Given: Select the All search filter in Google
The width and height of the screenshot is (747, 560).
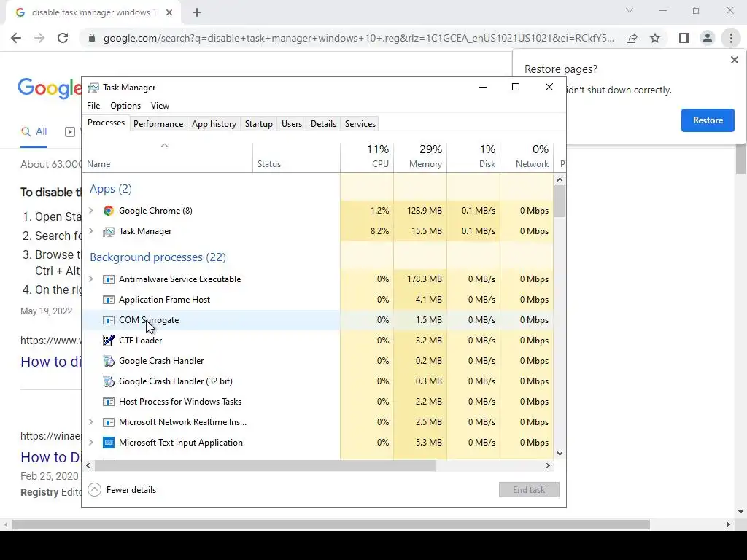Looking at the screenshot, I should [x=34, y=133].
